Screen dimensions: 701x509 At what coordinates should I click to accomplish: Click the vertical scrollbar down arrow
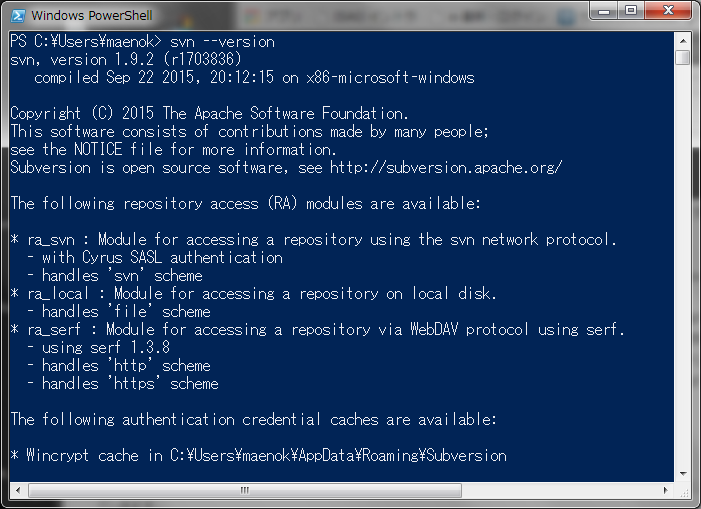click(682, 474)
